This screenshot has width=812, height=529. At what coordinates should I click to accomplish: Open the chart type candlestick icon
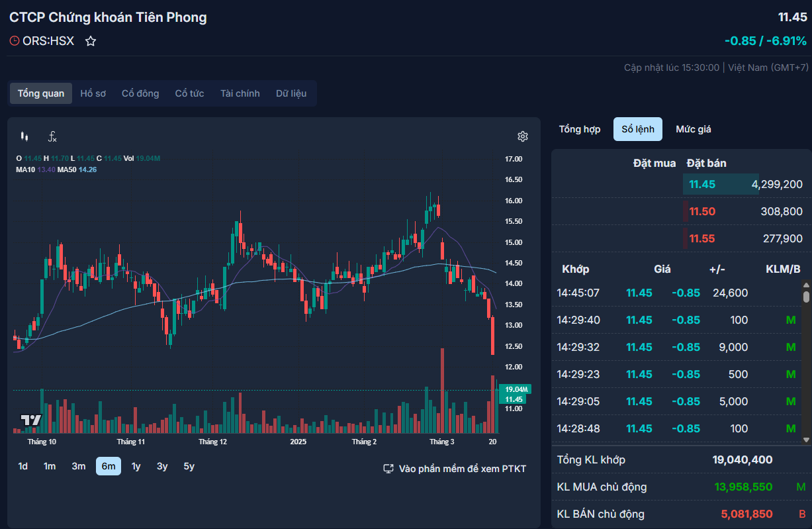(24, 136)
